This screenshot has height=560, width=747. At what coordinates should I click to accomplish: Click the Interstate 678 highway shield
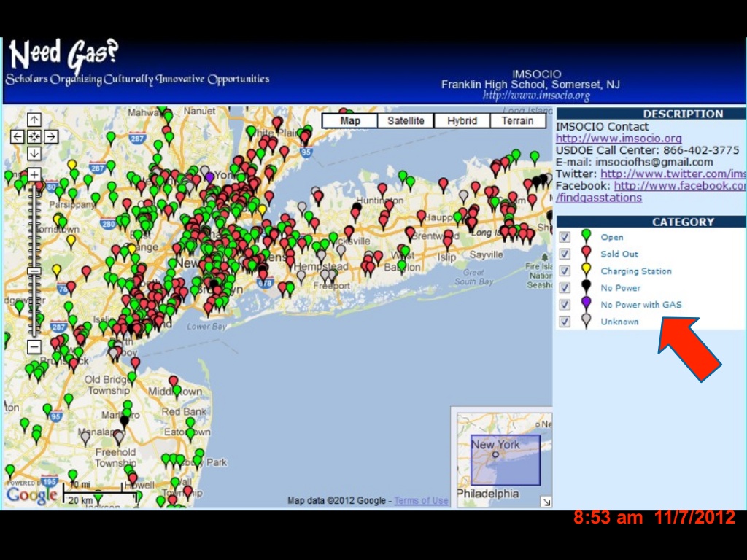[x=266, y=282]
